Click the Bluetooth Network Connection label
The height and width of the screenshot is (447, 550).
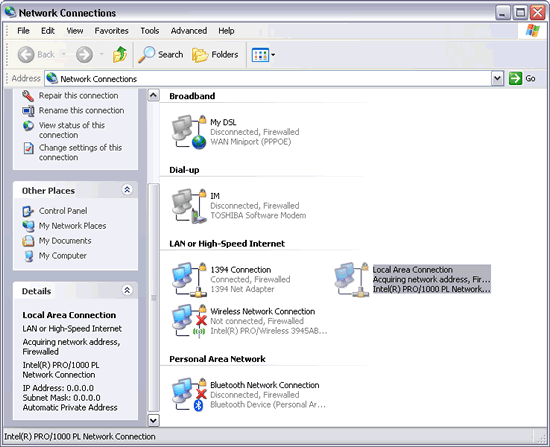click(x=264, y=385)
